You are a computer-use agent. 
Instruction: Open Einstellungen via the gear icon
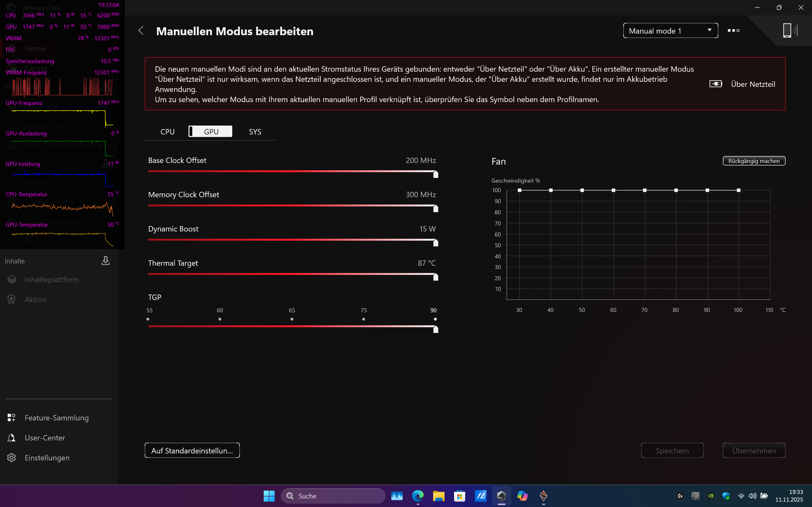(x=11, y=458)
